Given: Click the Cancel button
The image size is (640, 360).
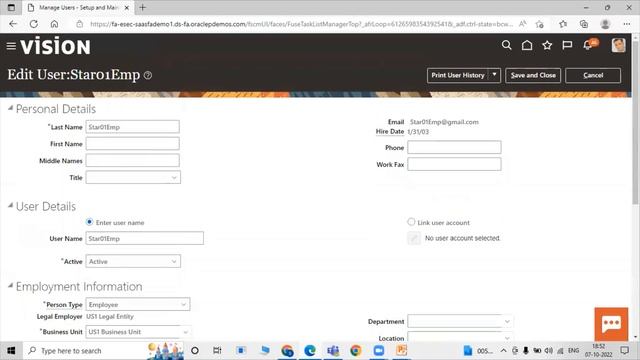Looking at the screenshot, I should coord(593,75).
